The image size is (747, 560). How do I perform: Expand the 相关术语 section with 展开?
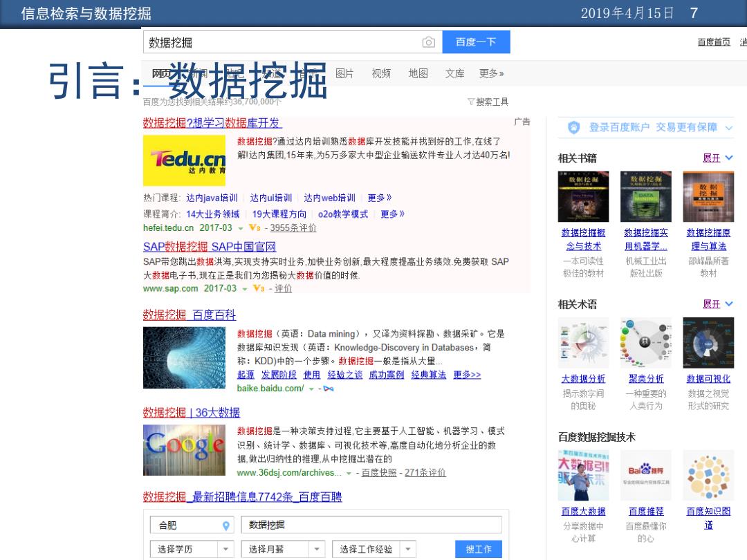pyautogui.click(x=717, y=304)
